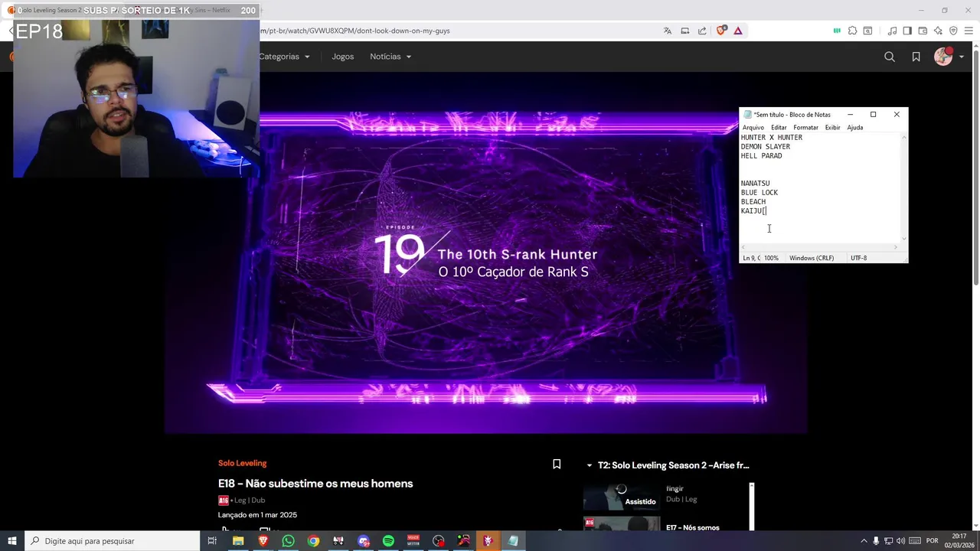Screen dimensions: 980x551
Task: Open Spotify from the taskbar
Action: 388,541
